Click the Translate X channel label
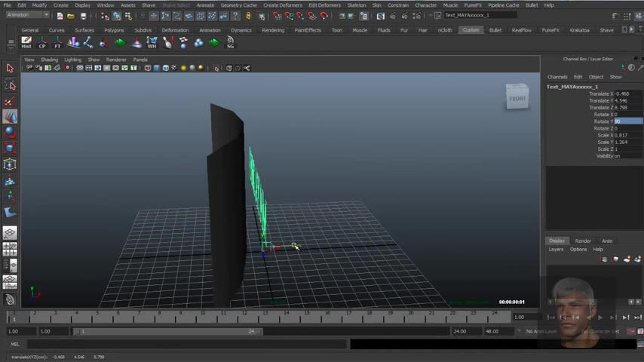This screenshot has height=362, width=644. pos(600,94)
